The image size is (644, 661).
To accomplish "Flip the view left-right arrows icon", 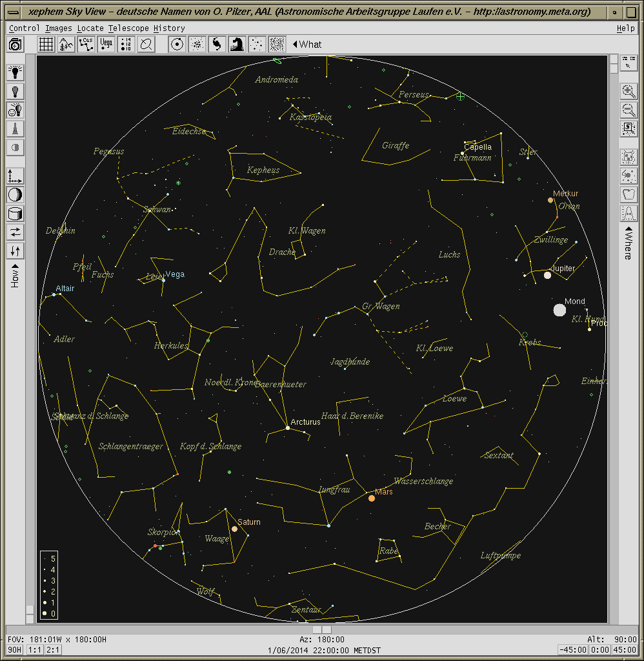I will (x=15, y=232).
